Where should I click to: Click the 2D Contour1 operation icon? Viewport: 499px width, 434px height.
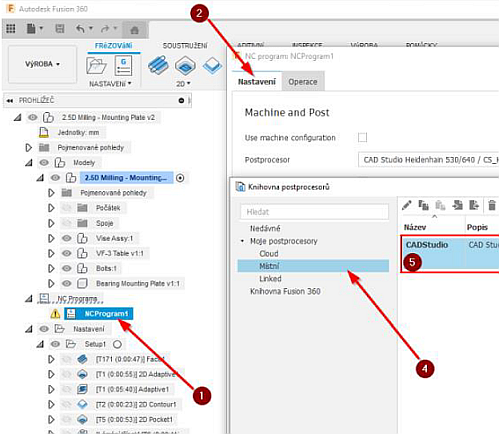click(x=82, y=404)
